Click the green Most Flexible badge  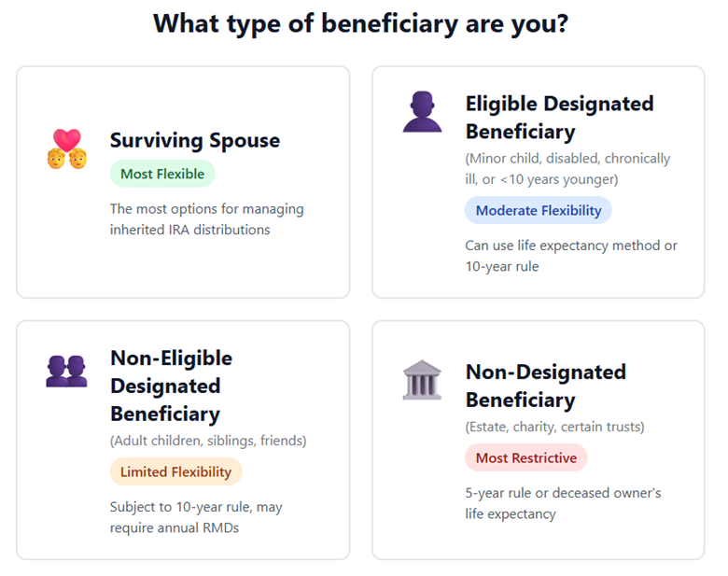pos(162,174)
